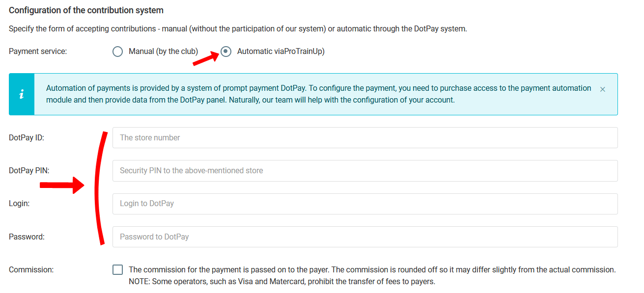This screenshot has width=644, height=293.
Task: Click the "Commission:" row label
Action: pyautogui.click(x=31, y=269)
